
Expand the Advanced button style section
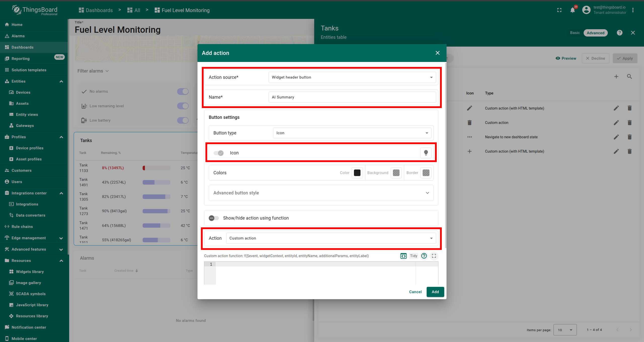(321, 193)
